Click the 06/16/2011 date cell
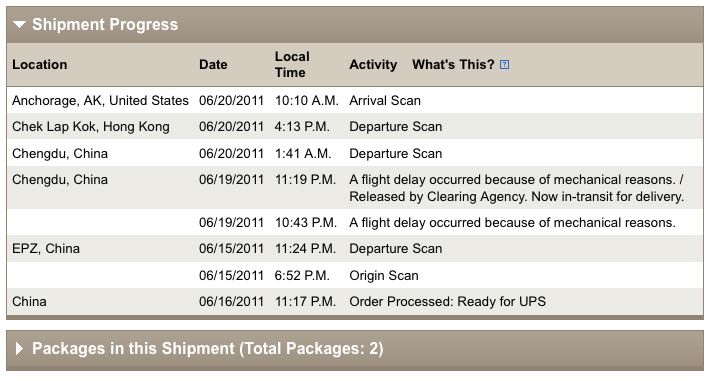 click(x=231, y=301)
